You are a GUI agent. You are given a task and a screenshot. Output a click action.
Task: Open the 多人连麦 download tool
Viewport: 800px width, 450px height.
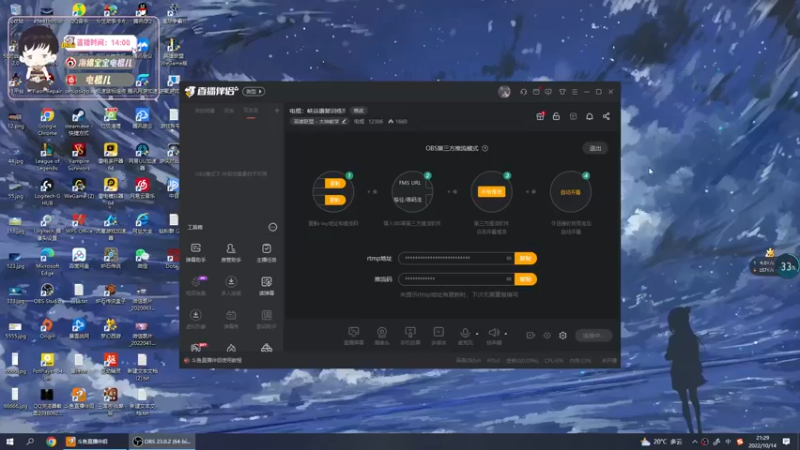coord(231,286)
